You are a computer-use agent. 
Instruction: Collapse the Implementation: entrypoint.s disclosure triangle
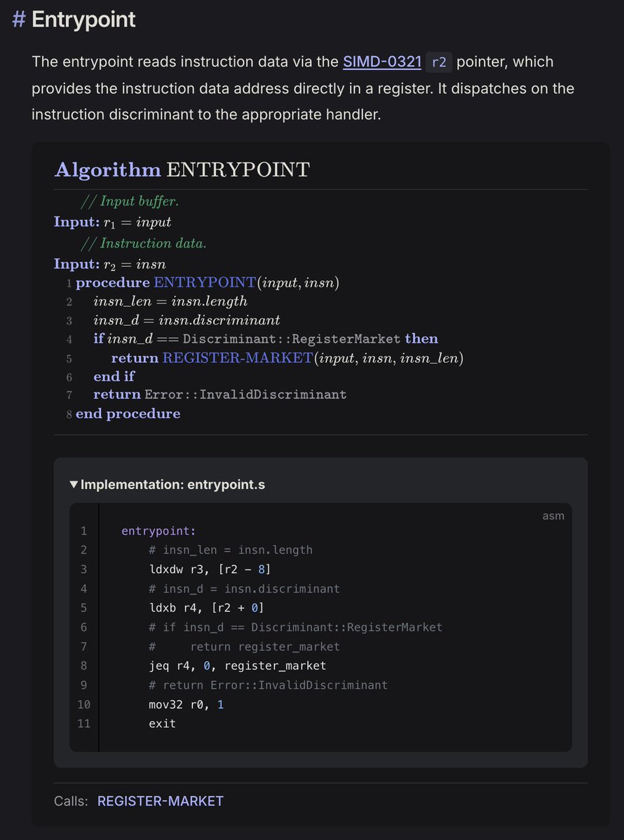[74, 485]
